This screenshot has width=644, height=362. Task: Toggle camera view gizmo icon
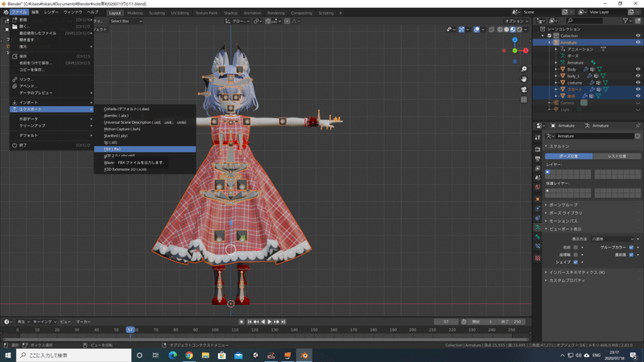click(524, 89)
